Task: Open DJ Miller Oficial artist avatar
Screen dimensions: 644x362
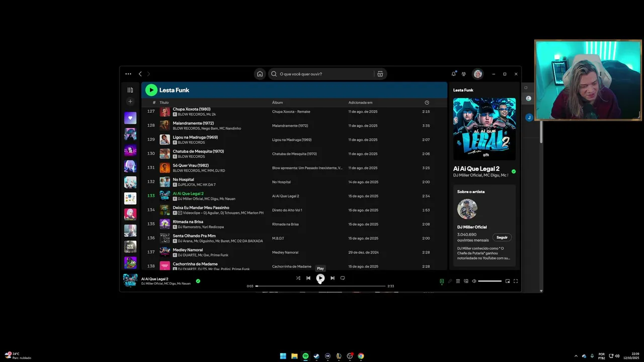Action: coord(467,209)
